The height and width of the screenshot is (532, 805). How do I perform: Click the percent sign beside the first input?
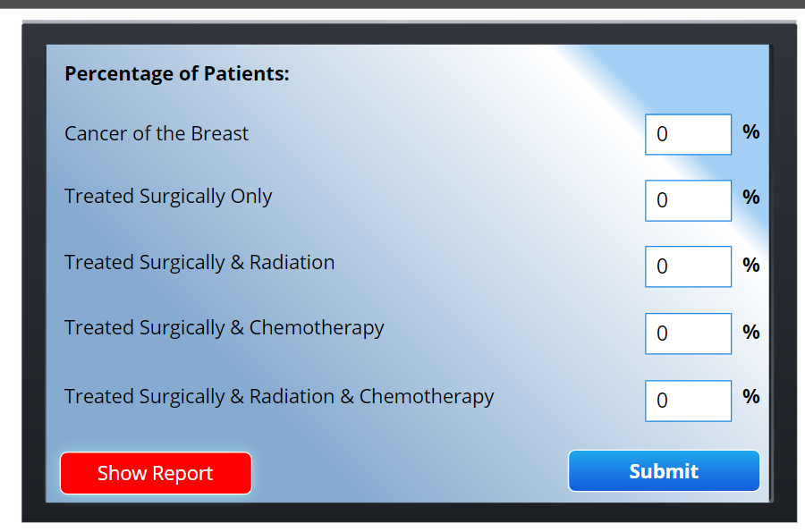pos(750,132)
